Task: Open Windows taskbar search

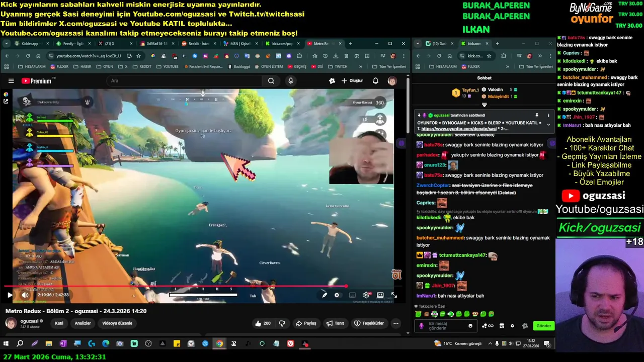Action: tap(20, 344)
